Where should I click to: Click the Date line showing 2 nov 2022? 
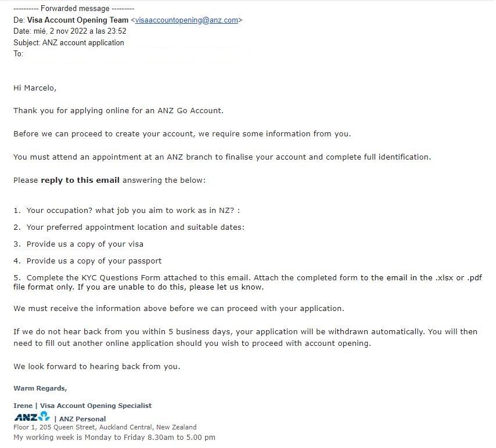[x=70, y=31]
